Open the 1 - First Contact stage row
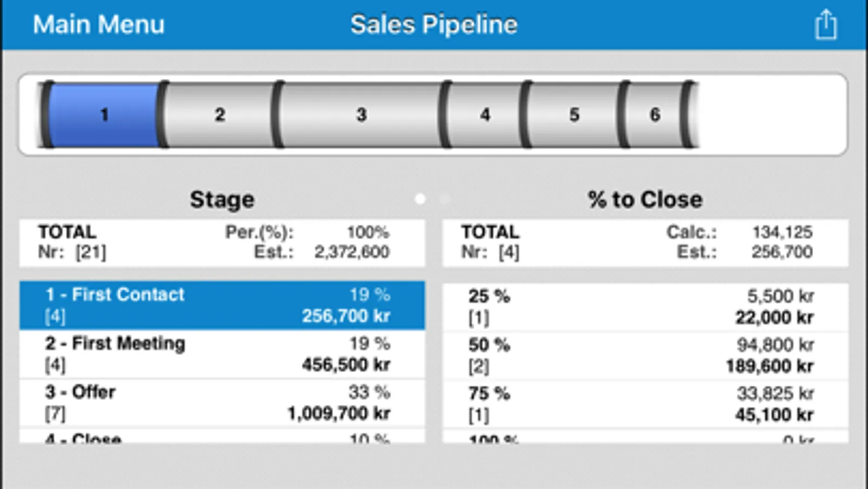Image resolution: width=868 pixels, height=489 pixels. coord(222,305)
